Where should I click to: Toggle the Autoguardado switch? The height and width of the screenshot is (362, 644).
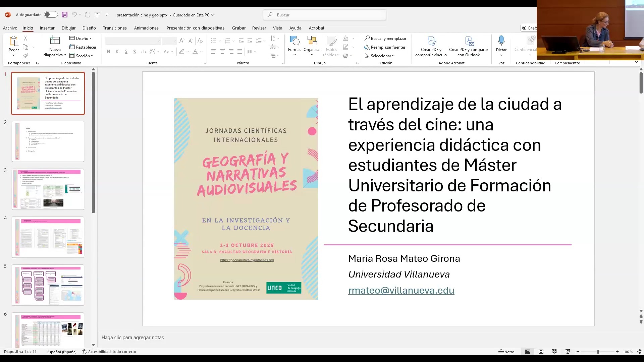[51, 15]
